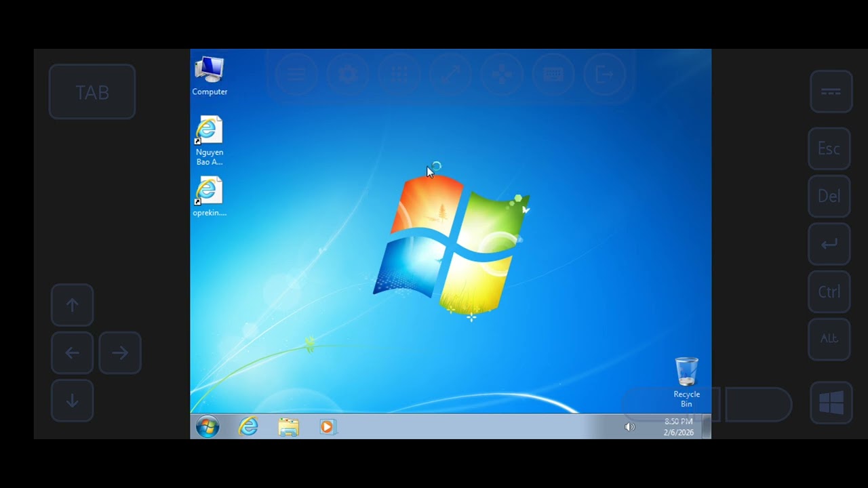Tap the Del overlay key

click(x=829, y=196)
